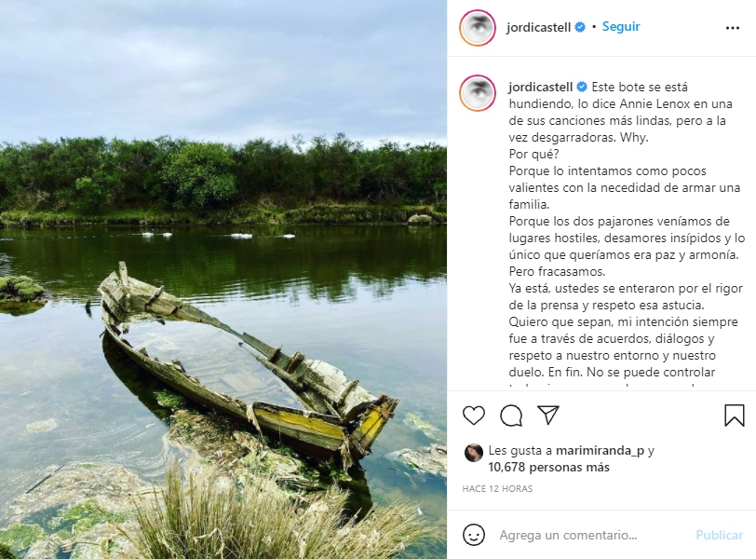View the 10,678 personas más likes list
756x559 pixels.
coord(548,468)
